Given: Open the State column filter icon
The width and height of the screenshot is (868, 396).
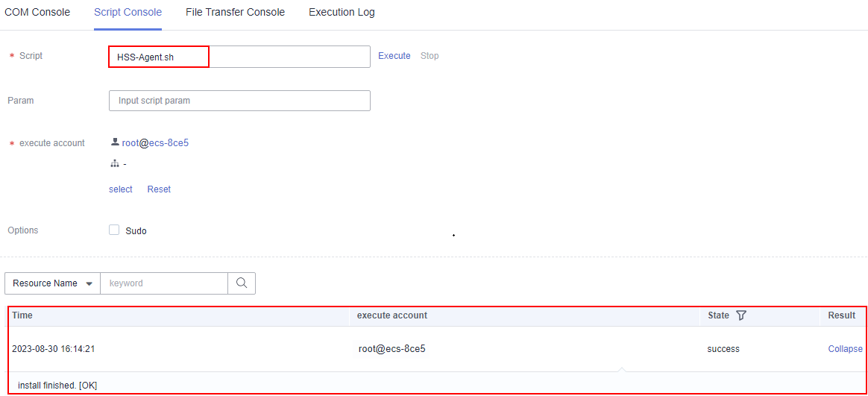Looking at the screenshot, I should (x=740, y=315).
